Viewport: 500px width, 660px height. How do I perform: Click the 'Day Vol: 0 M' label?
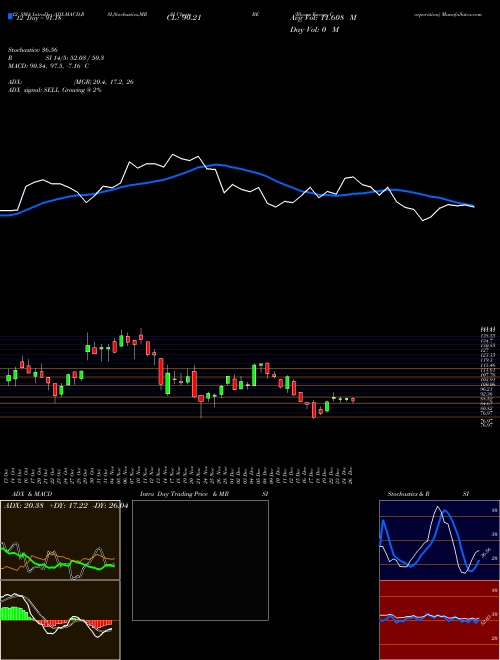click(314, 29)
